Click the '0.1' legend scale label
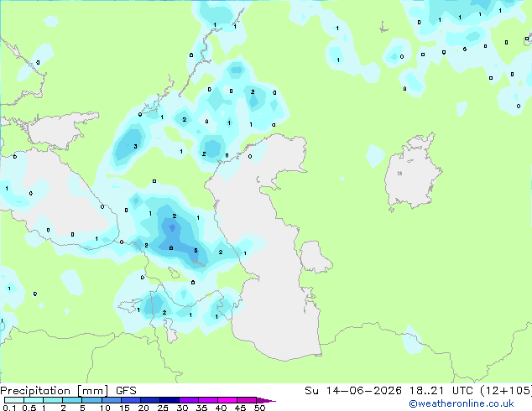 coord(9,408)
